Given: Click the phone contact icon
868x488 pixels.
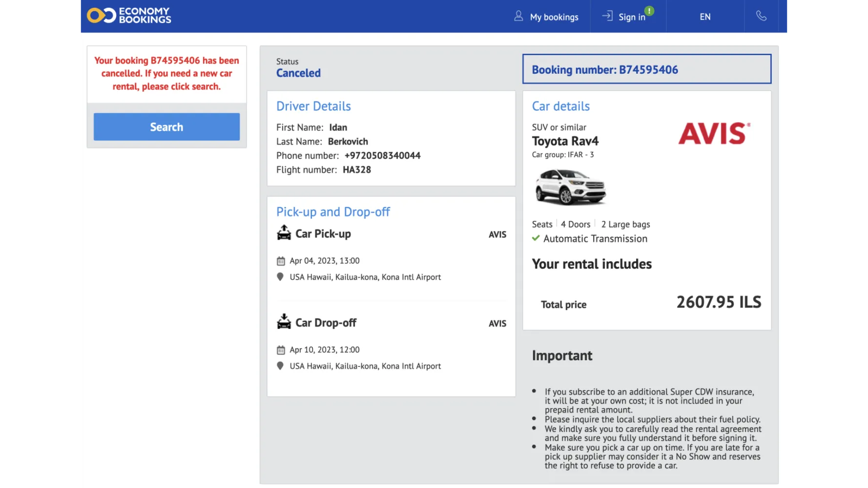Looking at the screenshot, I should pos(761,16).
